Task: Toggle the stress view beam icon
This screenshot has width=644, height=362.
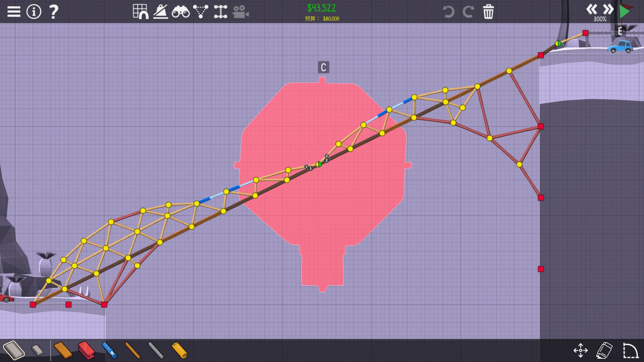Action: 220,12
